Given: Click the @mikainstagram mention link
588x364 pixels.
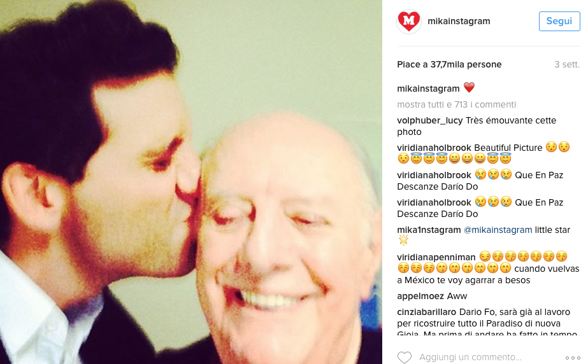Looking at the screenshot, I should [498, 230].
